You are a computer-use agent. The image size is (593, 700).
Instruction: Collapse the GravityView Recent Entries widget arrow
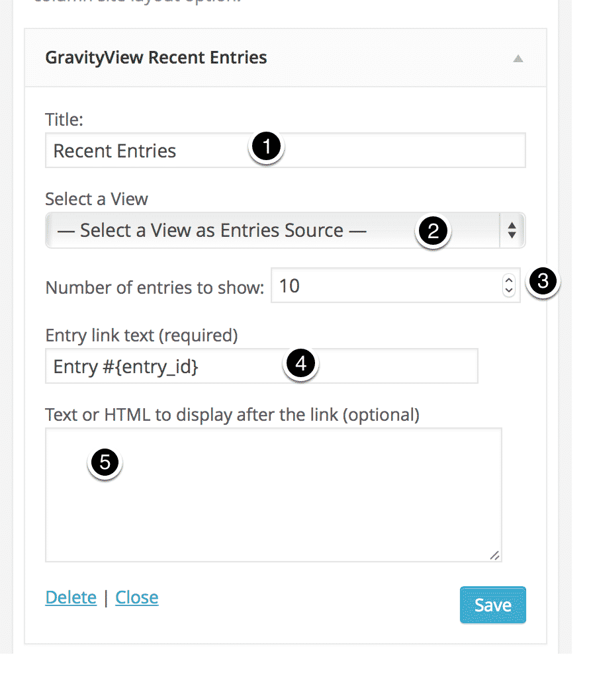click(x=518, y=58)
